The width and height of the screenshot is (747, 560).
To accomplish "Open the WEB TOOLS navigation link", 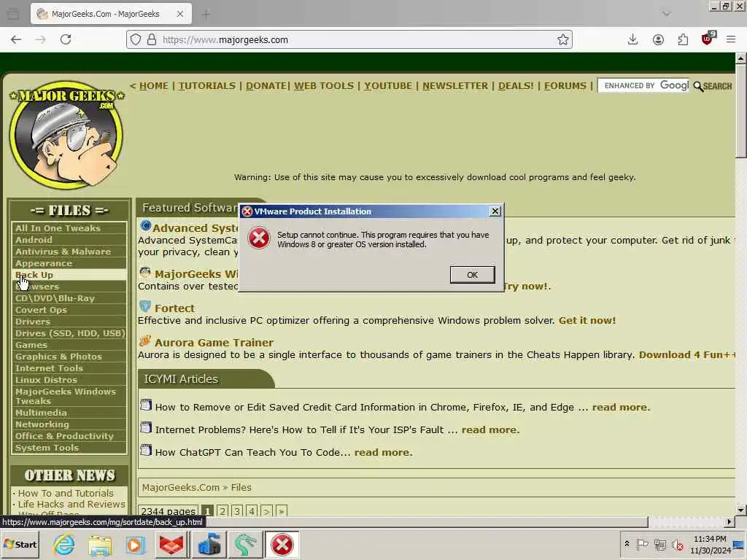I will (324, 86).
